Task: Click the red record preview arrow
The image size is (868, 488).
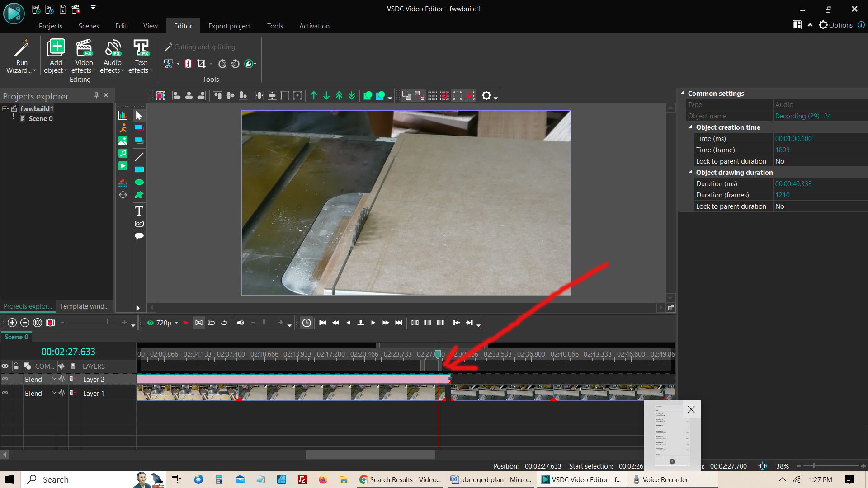Action: 185,323
